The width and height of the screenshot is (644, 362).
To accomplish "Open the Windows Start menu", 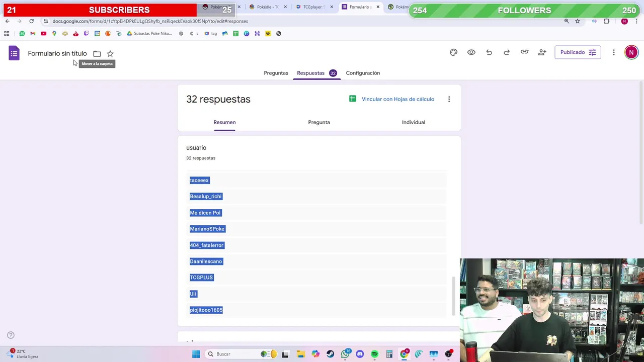I will (x=196, y=354).
